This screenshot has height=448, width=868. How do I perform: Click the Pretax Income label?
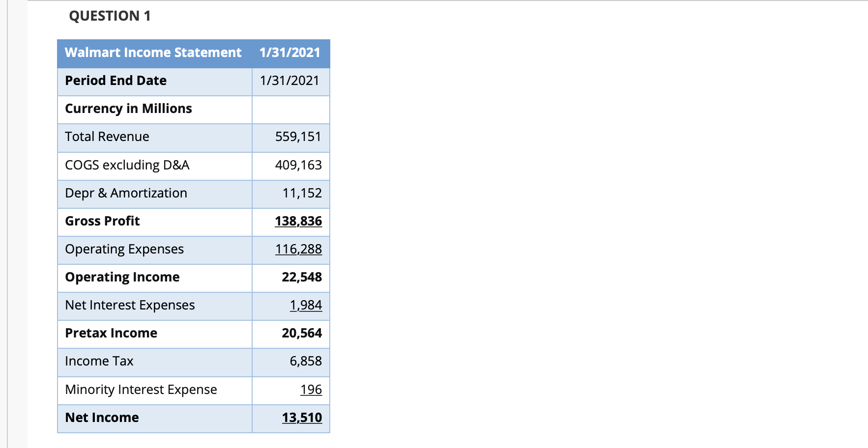[x=111, y=333]
